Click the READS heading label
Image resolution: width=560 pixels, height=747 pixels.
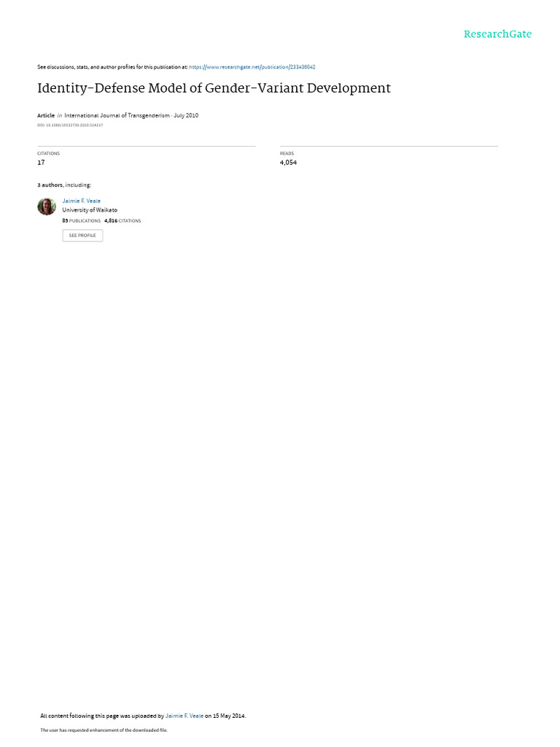287,153
